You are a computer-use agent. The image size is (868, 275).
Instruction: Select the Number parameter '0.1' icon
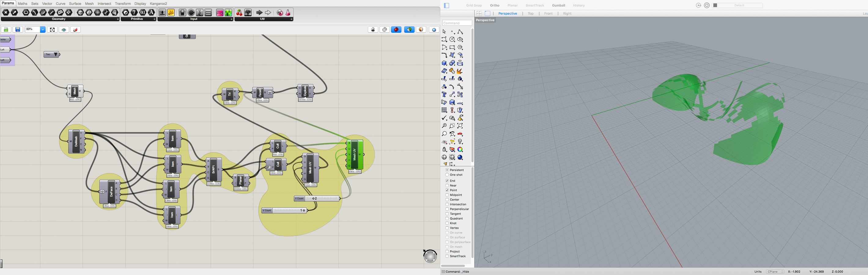(143, 13)
